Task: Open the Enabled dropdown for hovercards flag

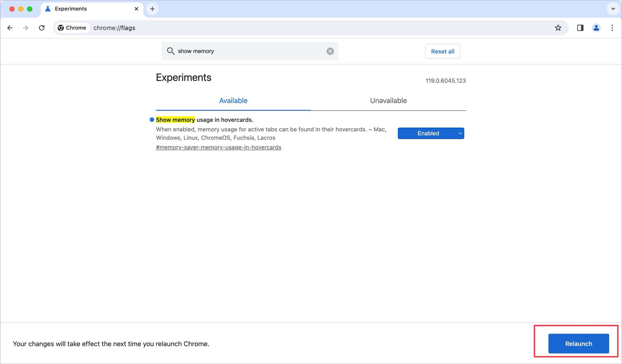Action: tap(431, 133)
